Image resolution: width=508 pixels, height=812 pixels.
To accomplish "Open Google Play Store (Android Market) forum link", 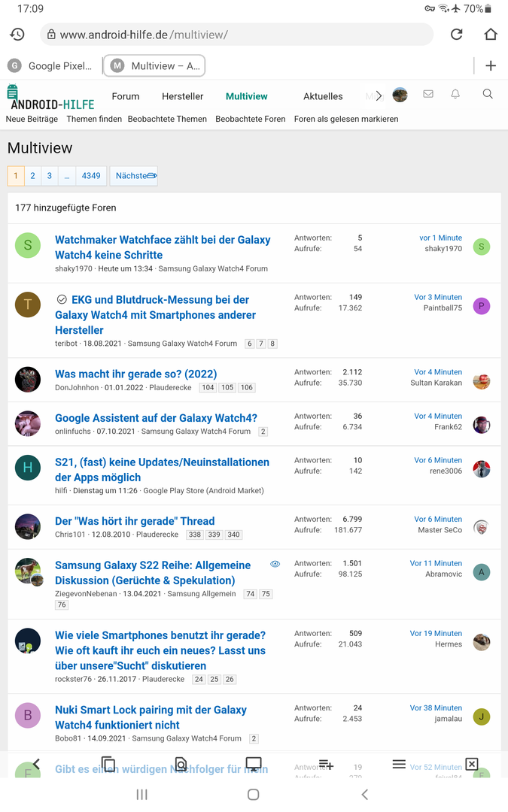I will pos(204,490).
